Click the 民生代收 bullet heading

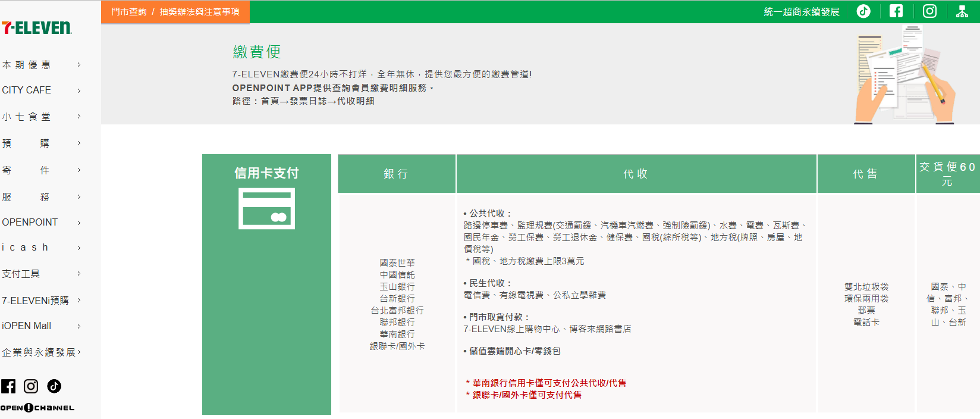[x=488, y=283]
